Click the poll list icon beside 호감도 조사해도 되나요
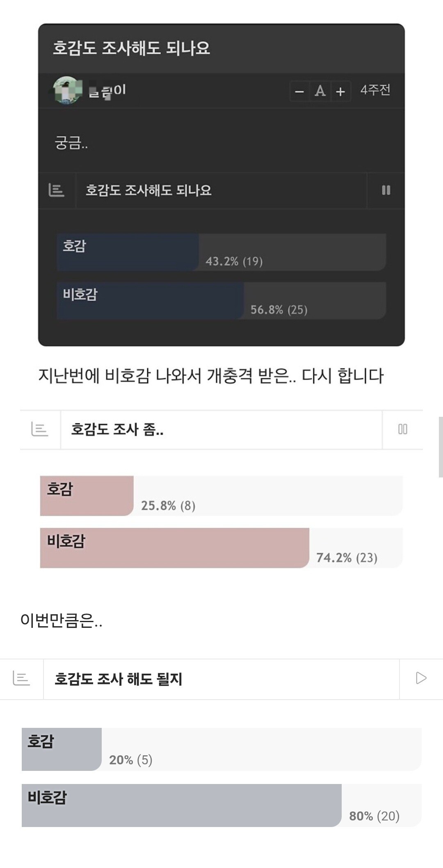The height and width of the screenshot is (868, 443). coord(56,190)
